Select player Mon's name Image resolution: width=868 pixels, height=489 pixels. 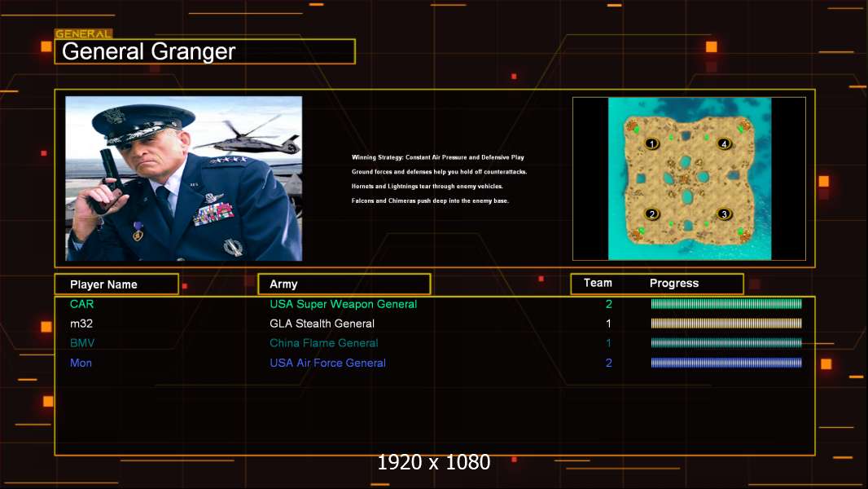coord(81,363)
